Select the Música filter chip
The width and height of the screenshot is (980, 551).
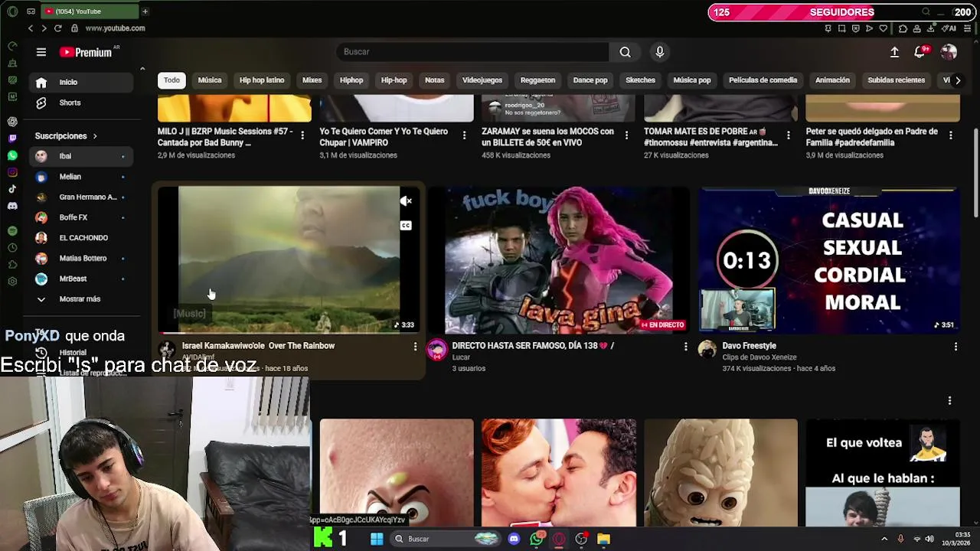click(x=210, y=80)
